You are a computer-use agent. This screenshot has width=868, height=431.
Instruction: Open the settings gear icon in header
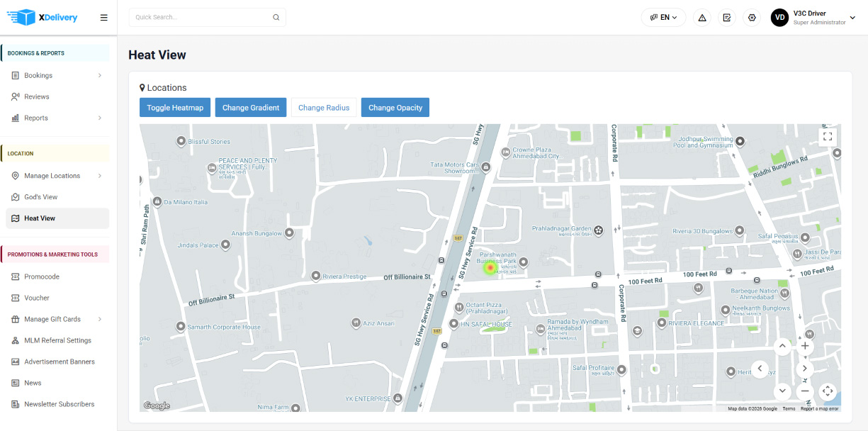(752, 18)
